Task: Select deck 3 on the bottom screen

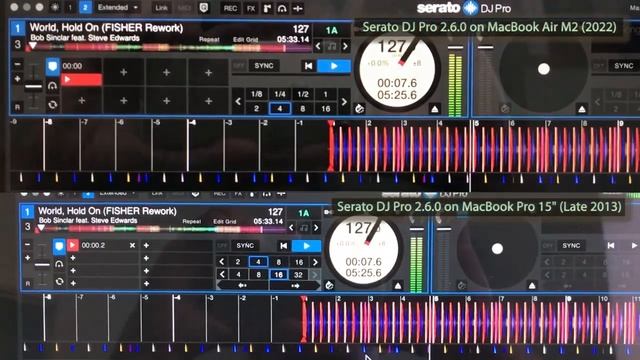Action: tap(27, 227)
